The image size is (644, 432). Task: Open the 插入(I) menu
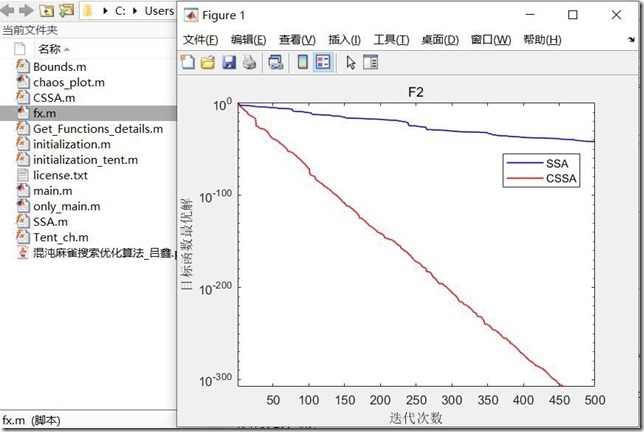coord(344,40)
